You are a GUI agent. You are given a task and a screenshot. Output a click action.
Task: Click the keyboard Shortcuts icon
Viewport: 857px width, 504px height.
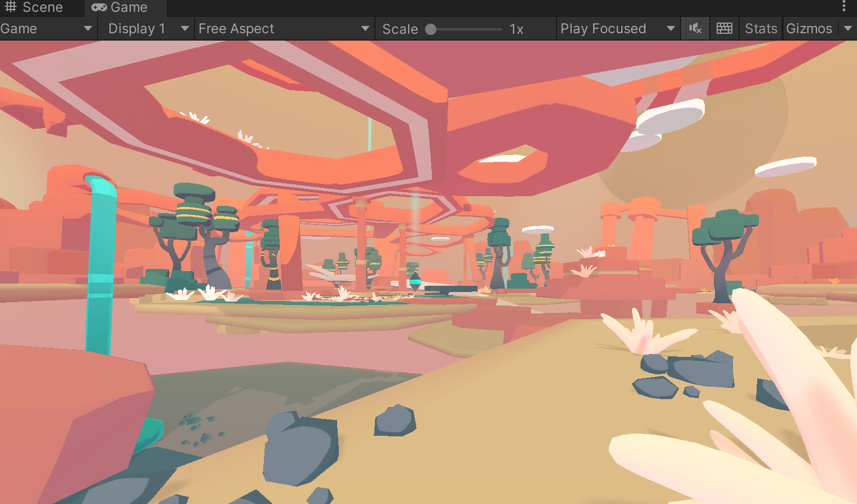[724, 28]
